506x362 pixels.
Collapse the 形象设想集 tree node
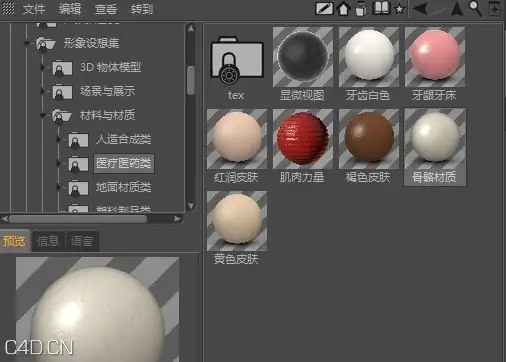(x=26, y=43)
